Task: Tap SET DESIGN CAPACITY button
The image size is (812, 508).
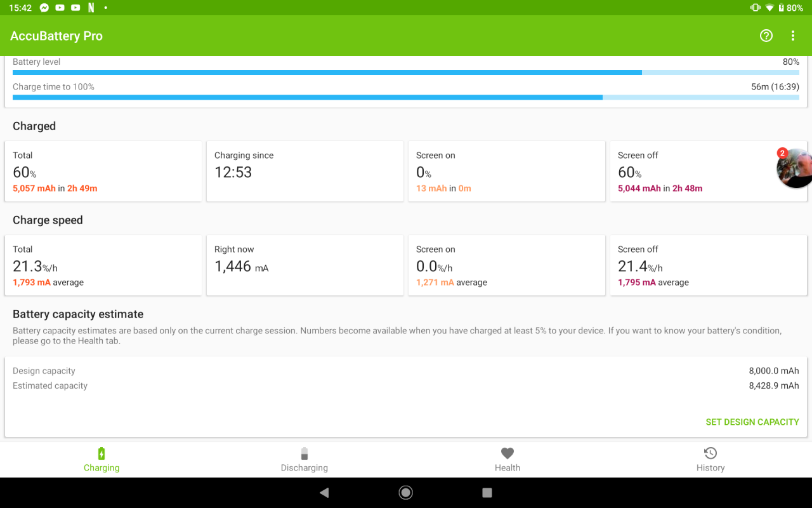Action: (x=752, y=422)
